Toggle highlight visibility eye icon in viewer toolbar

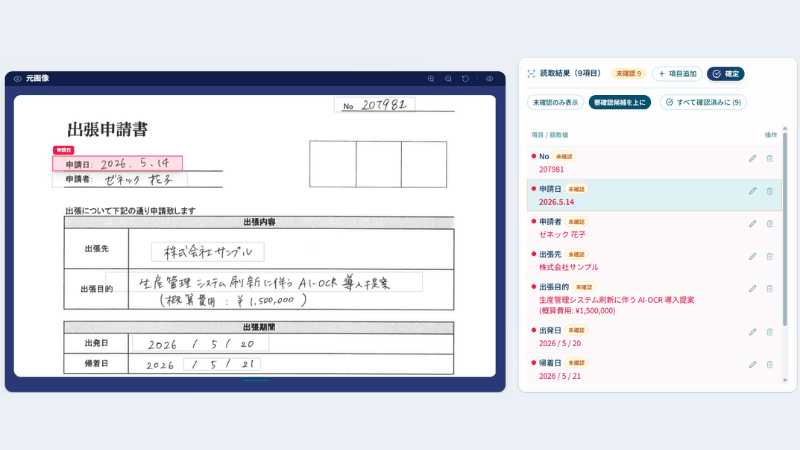tap(489, 79)
